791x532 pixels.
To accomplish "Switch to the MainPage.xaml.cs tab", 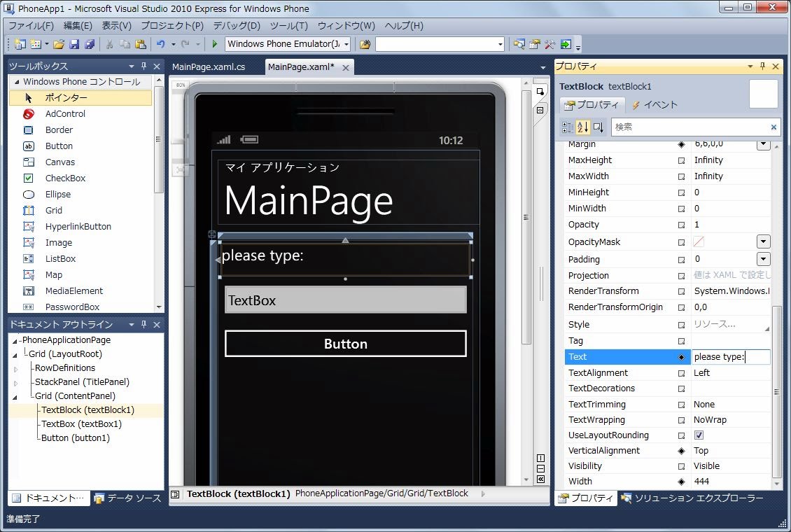I will pyautogui.click(x=209, y=66).
